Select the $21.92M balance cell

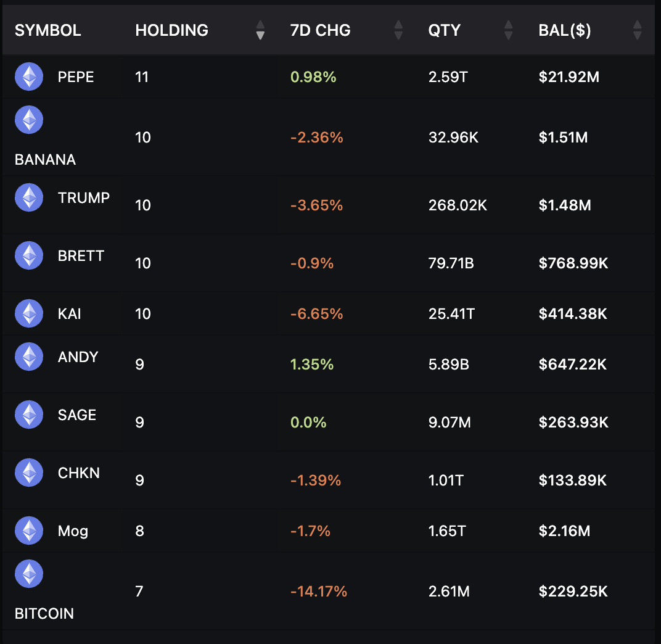pyautogui.click(x=569, y=77)
